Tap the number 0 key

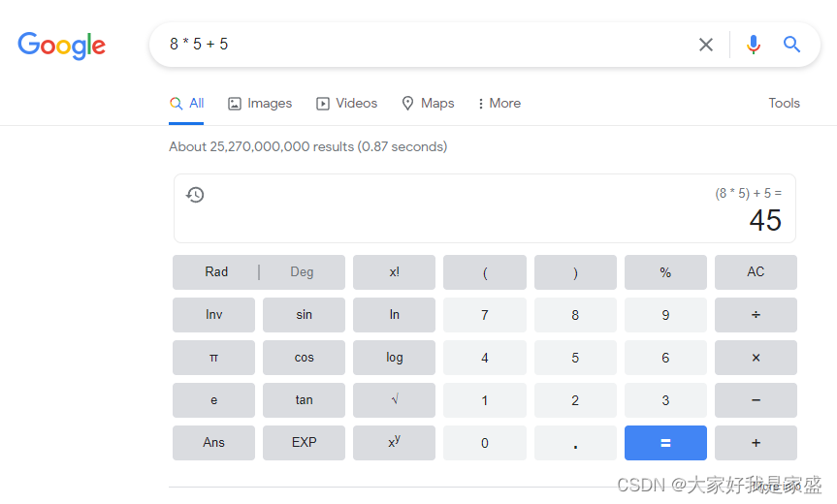click(485, 443)
